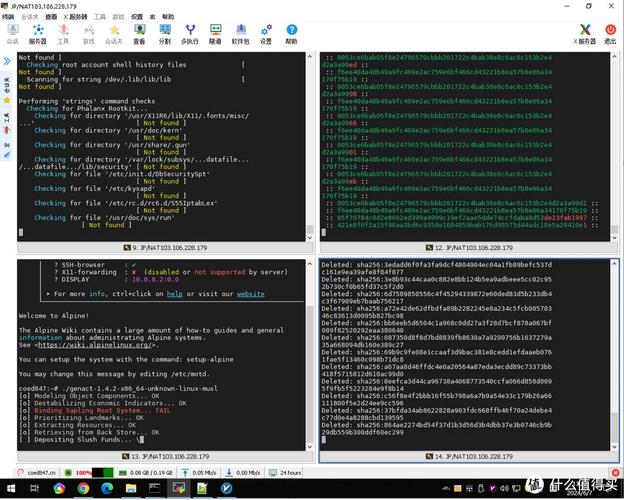Activate 多执行 (MultiExec) toolbar icon

(x=190, y=34)
